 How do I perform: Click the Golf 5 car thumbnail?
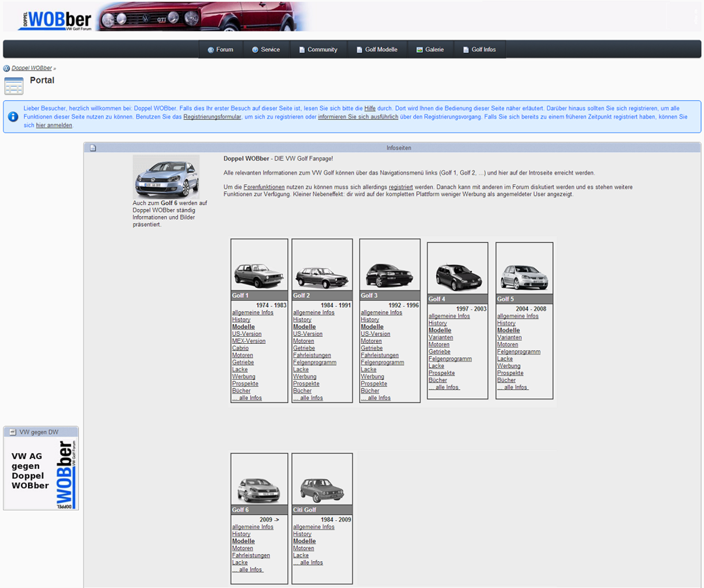(x=524, y=277)
